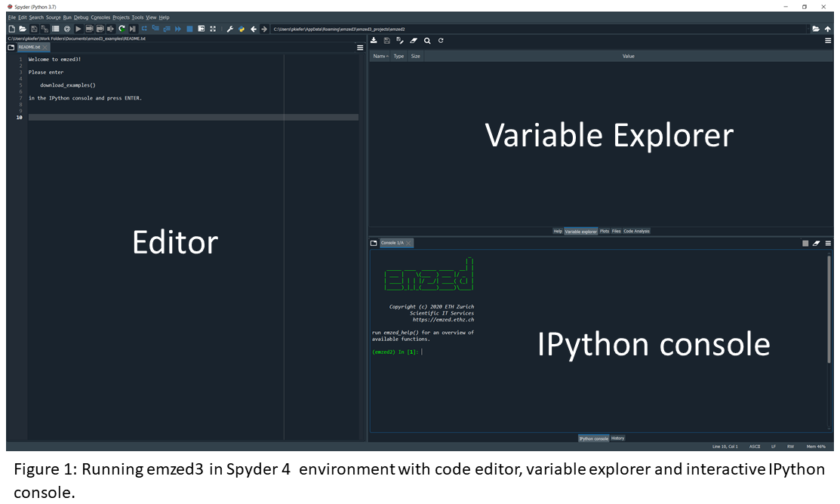This screenshot has height=504, width=840.
Task: Run selection or current line icon
Action: (x=111, y=29)
